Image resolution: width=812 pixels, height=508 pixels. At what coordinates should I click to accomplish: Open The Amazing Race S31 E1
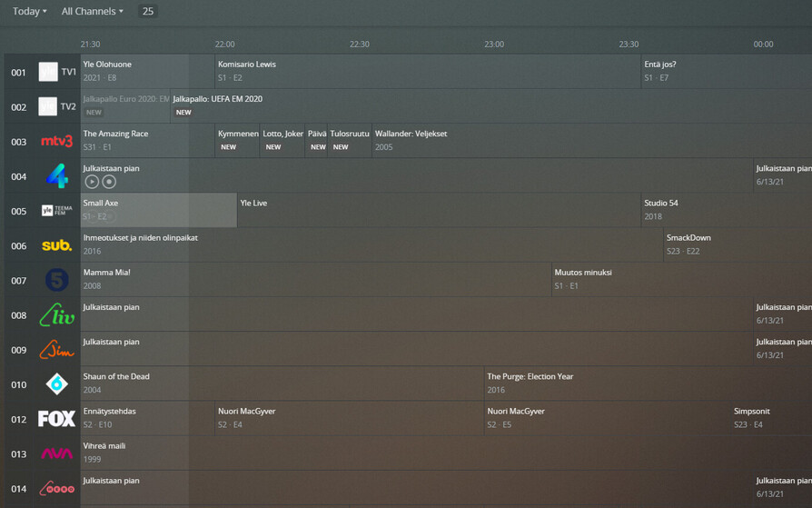[x=147, y=141]
